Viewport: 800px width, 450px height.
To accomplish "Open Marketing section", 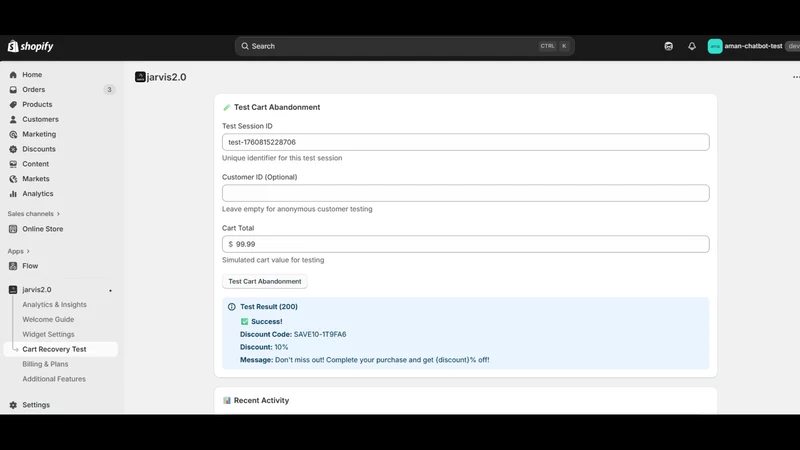I will [x=39, y=134].
